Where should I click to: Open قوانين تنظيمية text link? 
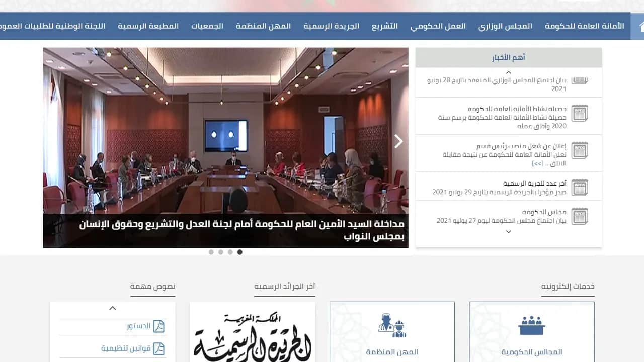click(x=126, y=348)
